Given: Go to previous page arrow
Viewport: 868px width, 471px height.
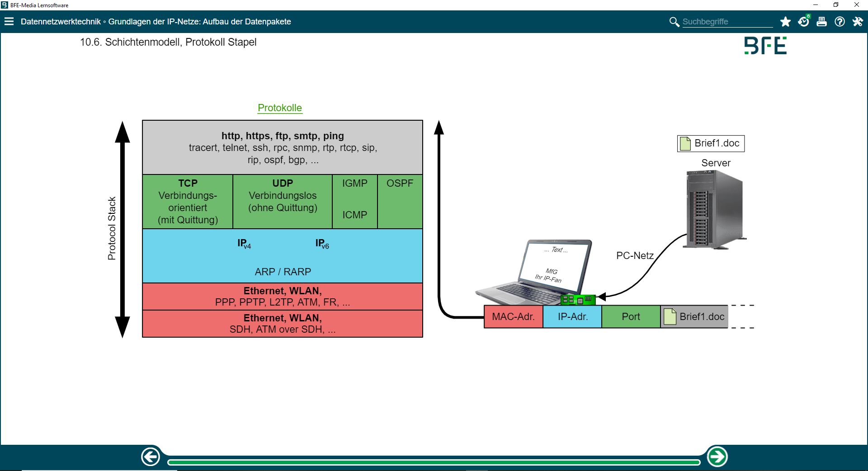Looking at the screenshot, I should [151, 457].
